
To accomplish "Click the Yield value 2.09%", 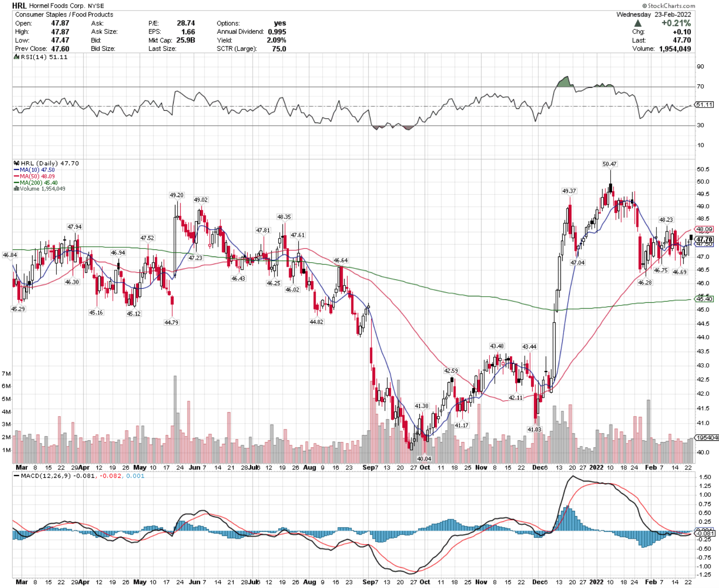I will coord(276,40).
